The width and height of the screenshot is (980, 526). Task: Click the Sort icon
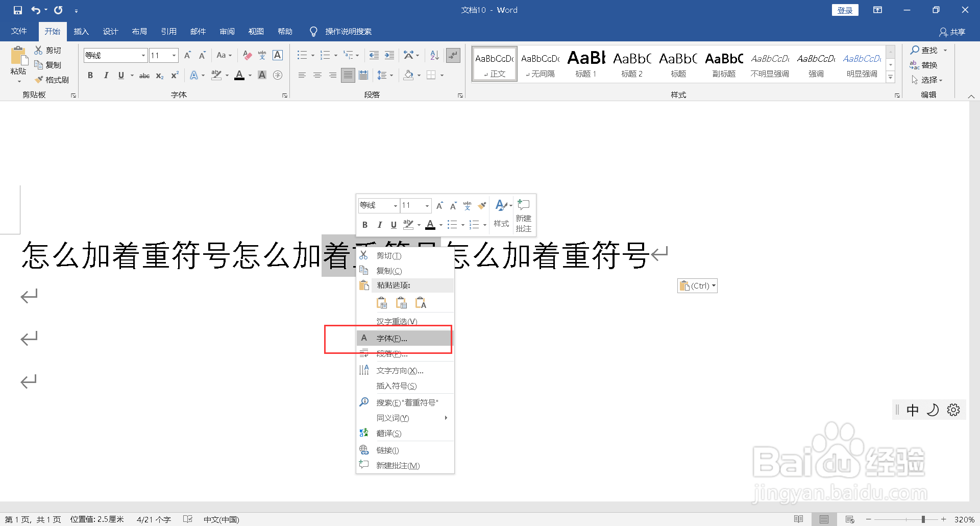[x=434, y=55]
